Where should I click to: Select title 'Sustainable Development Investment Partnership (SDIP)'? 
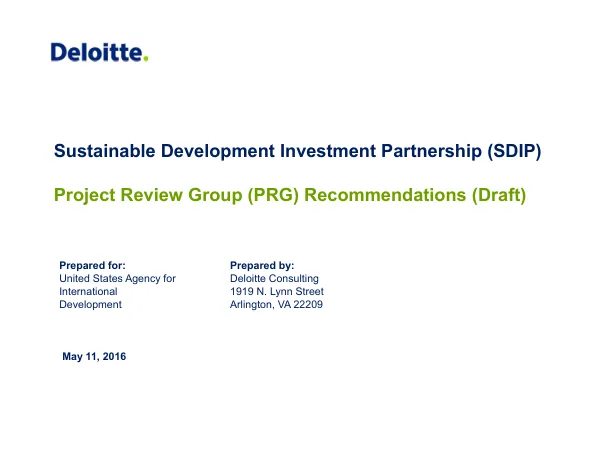(x=297, y=151)
